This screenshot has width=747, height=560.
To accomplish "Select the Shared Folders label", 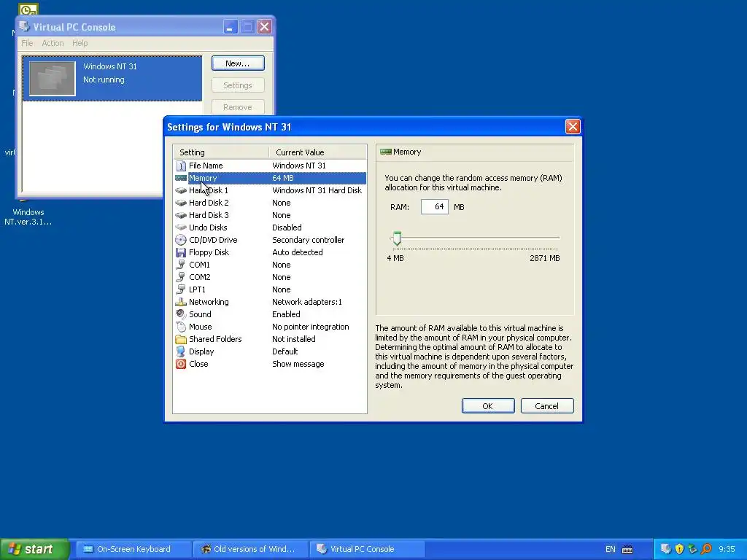I will click(215, 339).
